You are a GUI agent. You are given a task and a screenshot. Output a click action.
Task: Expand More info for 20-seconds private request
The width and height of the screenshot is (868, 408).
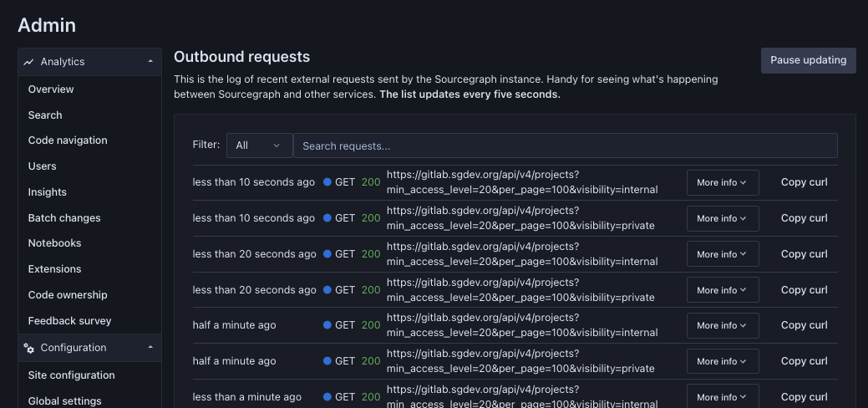point(723,290)
